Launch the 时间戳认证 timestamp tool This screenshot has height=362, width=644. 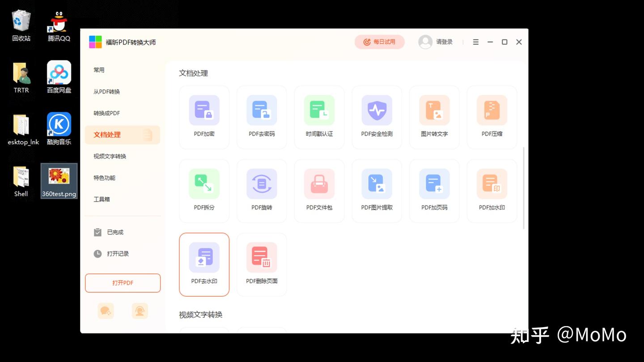pyautogui.click(x=319, y=118)
